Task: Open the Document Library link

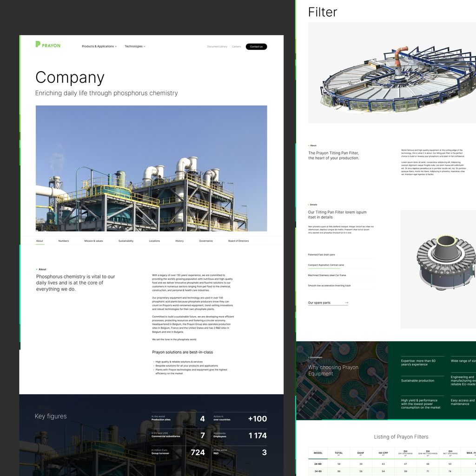Action: [217, 47]
